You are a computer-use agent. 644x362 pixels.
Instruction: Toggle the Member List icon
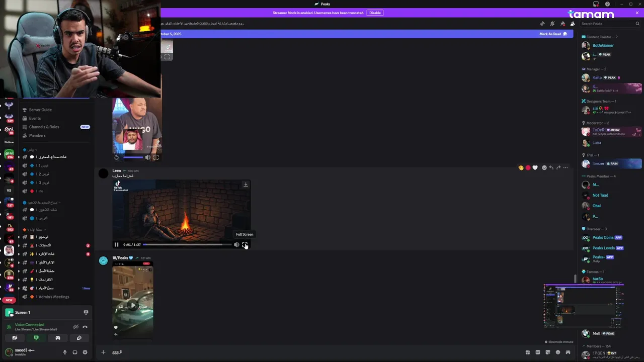(x=573, y=24)
